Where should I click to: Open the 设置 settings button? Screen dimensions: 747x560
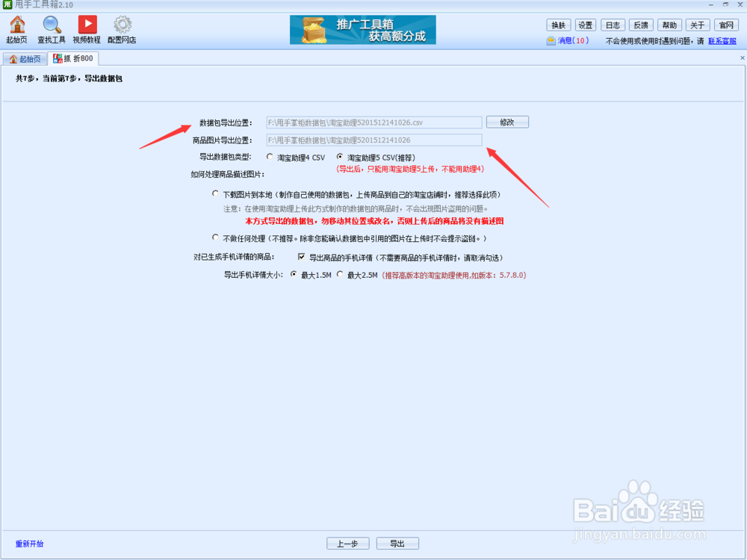click(x=585, y=25)
